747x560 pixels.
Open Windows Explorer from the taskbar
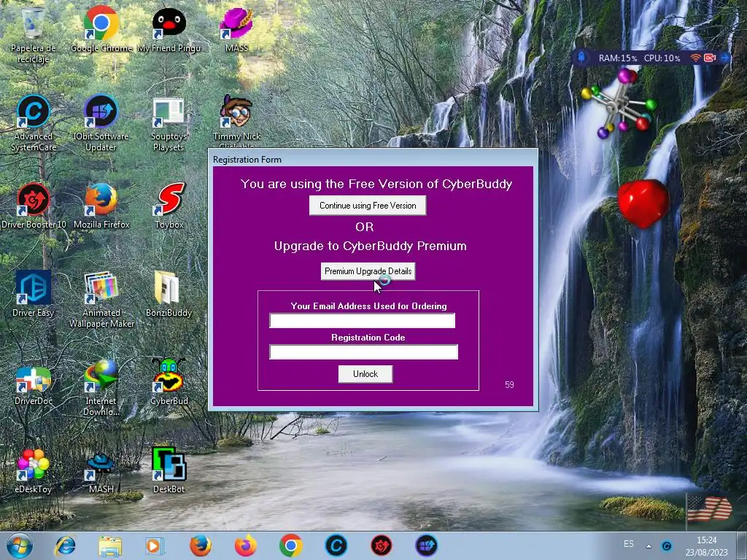(x=110, y=545)
